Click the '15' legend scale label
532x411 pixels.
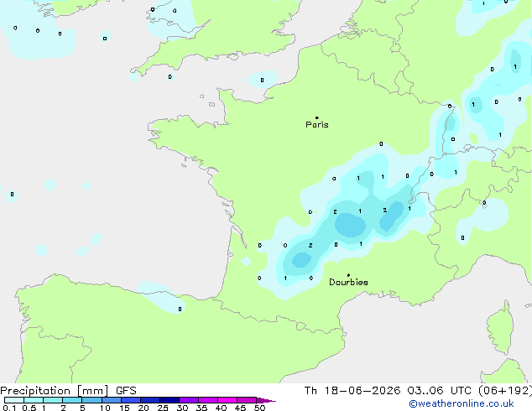124,408
